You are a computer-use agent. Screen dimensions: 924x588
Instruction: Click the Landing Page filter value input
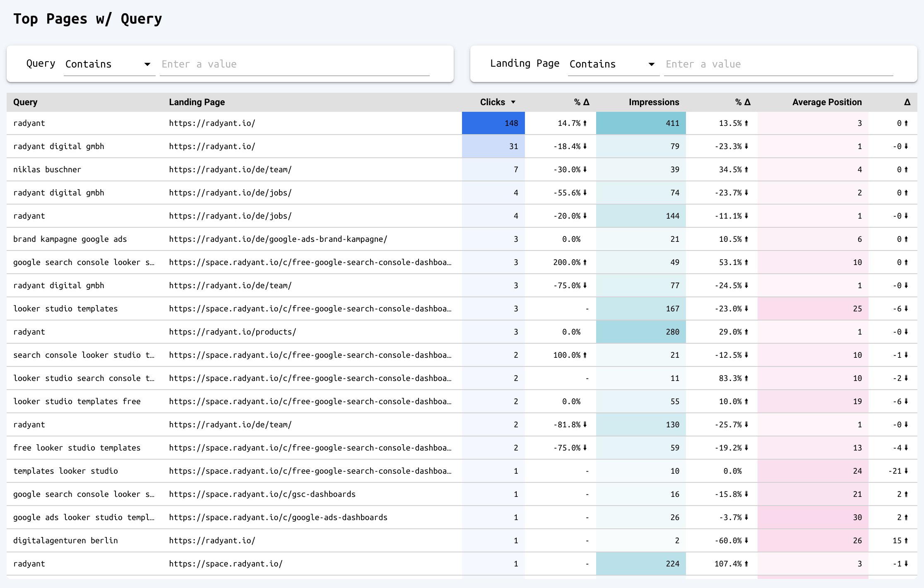tap(779, 64)
